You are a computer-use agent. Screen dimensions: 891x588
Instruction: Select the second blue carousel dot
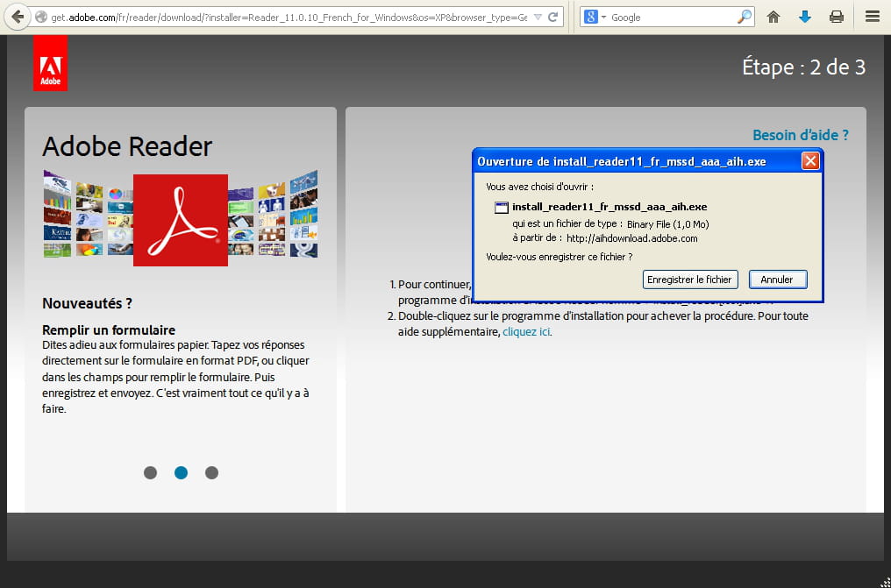tap(181, 473)
